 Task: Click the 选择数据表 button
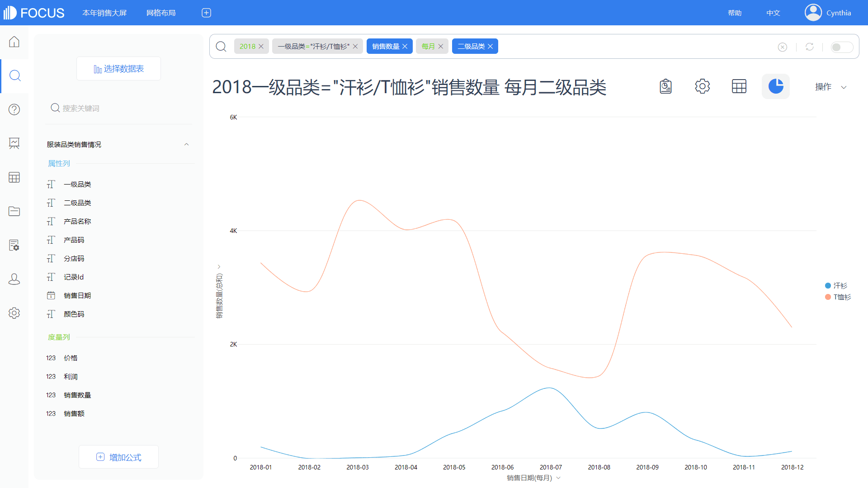click(118, 69)
